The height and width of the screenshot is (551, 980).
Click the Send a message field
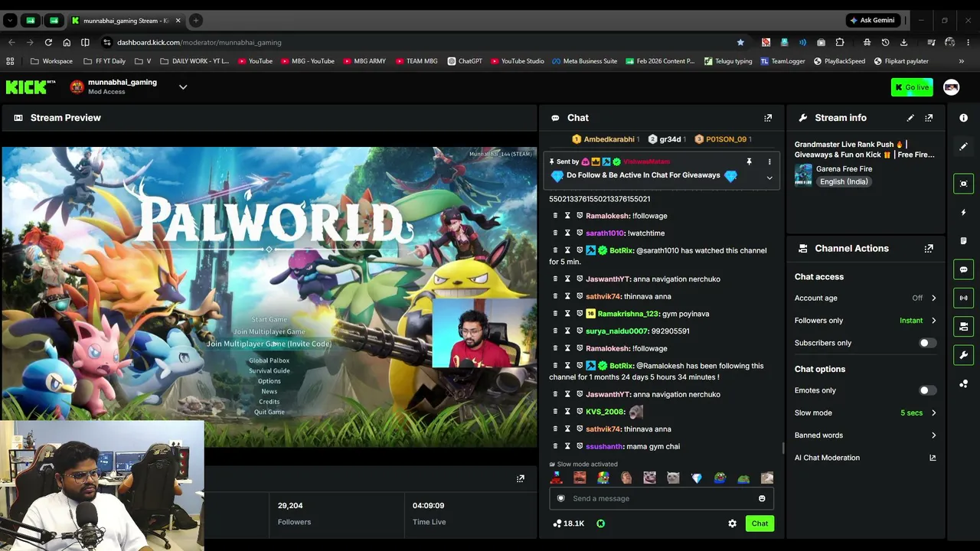click(661, 498)
